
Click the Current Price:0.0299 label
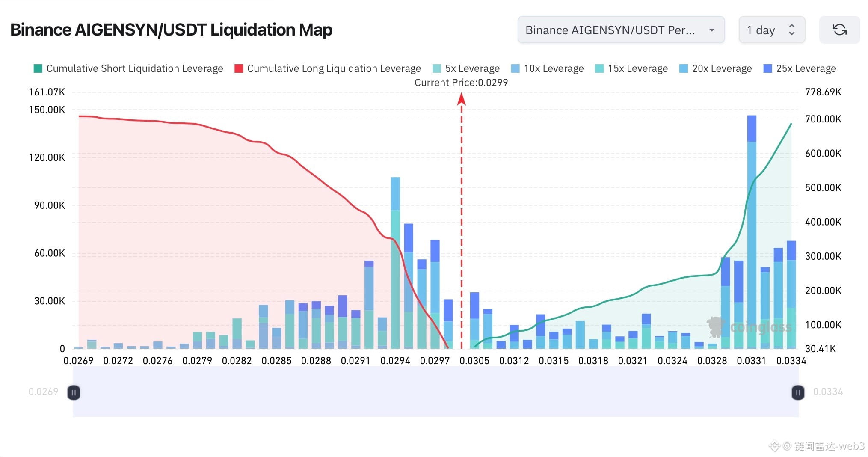[461, 83]
